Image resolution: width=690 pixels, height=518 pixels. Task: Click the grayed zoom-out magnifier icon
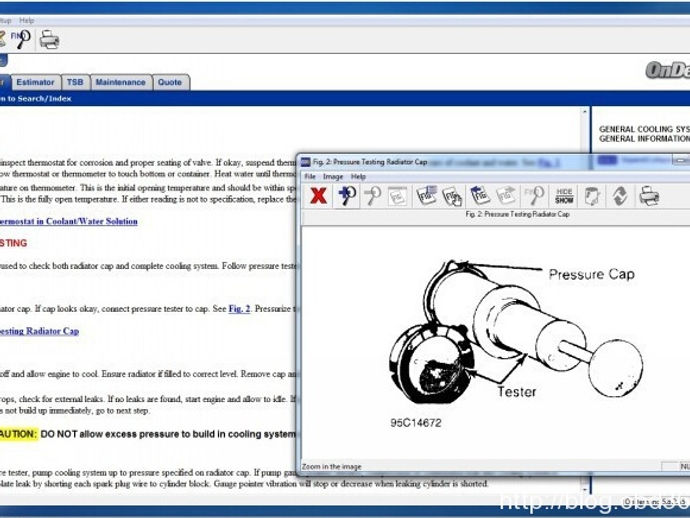(372, 196)
